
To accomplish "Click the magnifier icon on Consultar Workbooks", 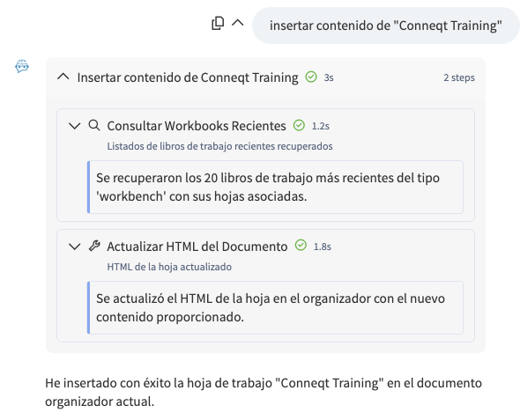I will click(94, 126).
